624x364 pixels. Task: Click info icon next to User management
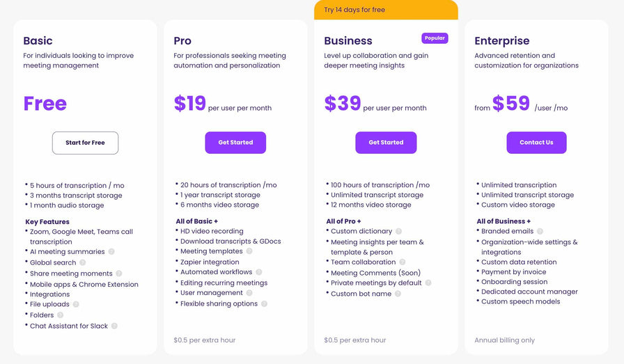pos(249,293)
